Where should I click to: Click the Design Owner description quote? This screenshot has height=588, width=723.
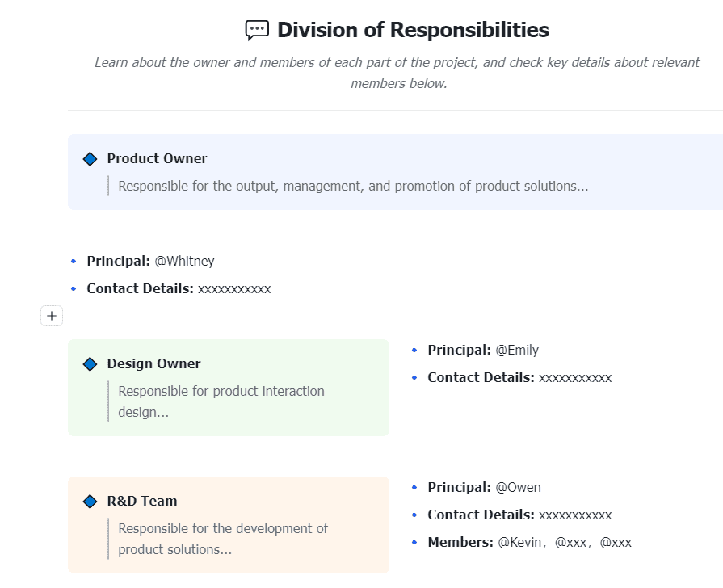coord(221,401)
